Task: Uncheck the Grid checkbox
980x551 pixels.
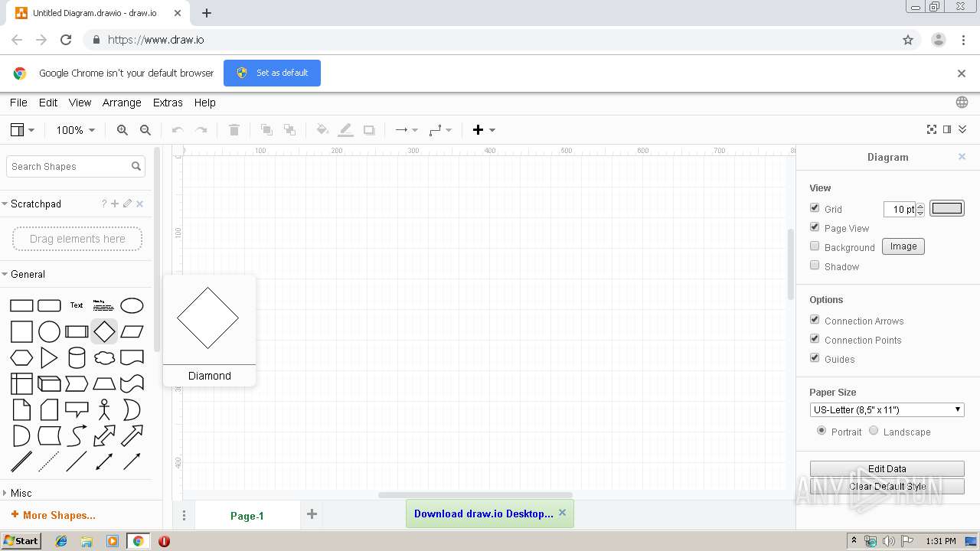Action: [x=815, y=208]
